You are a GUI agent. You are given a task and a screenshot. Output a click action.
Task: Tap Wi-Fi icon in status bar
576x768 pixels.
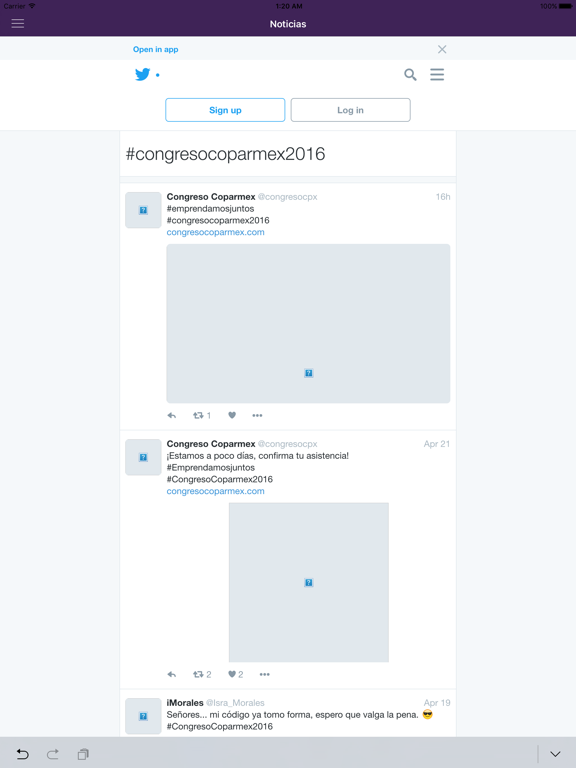tap(32, 6)
